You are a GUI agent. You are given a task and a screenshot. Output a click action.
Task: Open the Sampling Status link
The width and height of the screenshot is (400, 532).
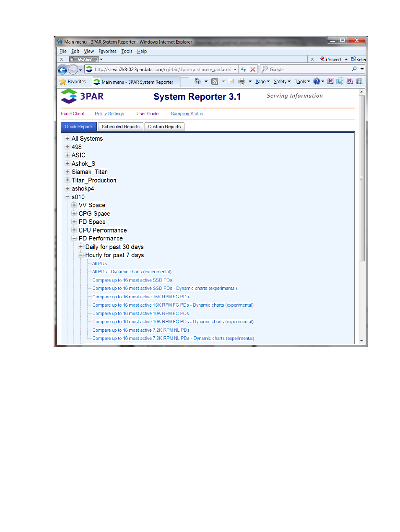[x=187, y=114]
